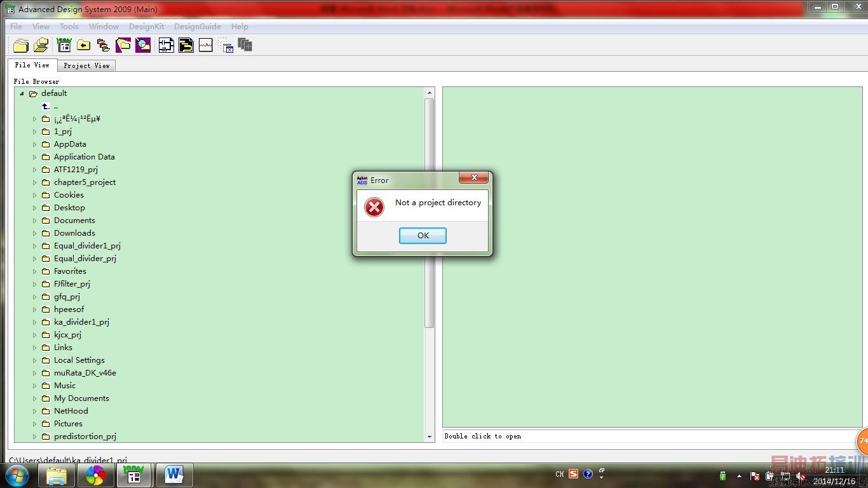The image size is (868, 488).
Task: Expand the AppData folder
Action: 35,144
